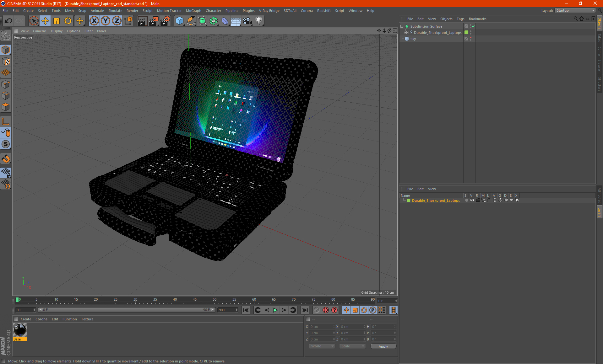Toggle Z axis lock

pyautogui.click(x=117, y=21)
